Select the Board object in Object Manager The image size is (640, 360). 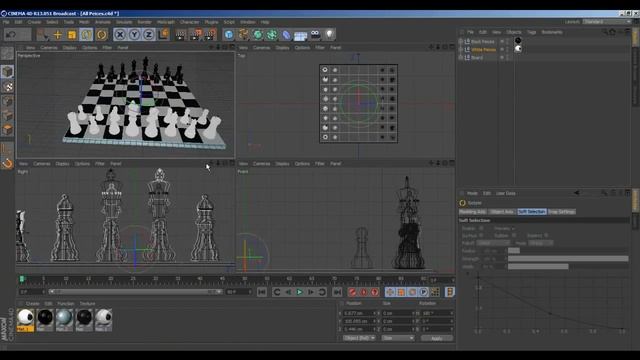pyautogui.click(x=477, y=58)
